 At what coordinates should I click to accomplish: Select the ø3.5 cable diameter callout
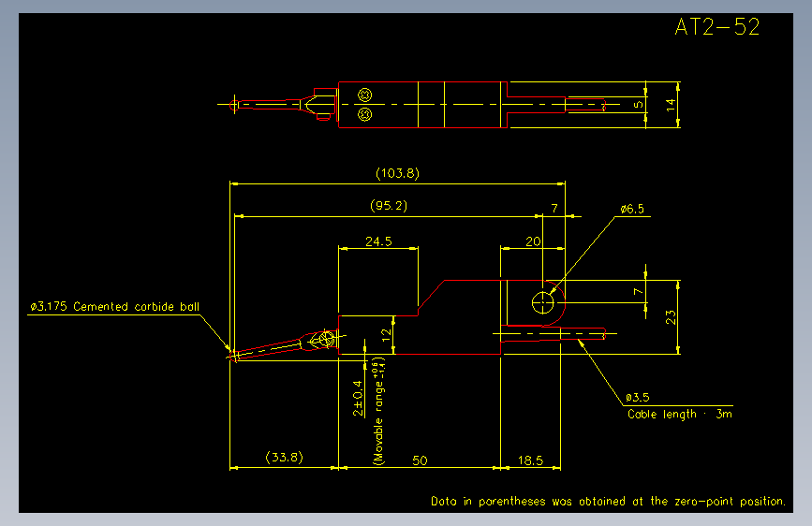pyautogui.click(x=638, y=397)
